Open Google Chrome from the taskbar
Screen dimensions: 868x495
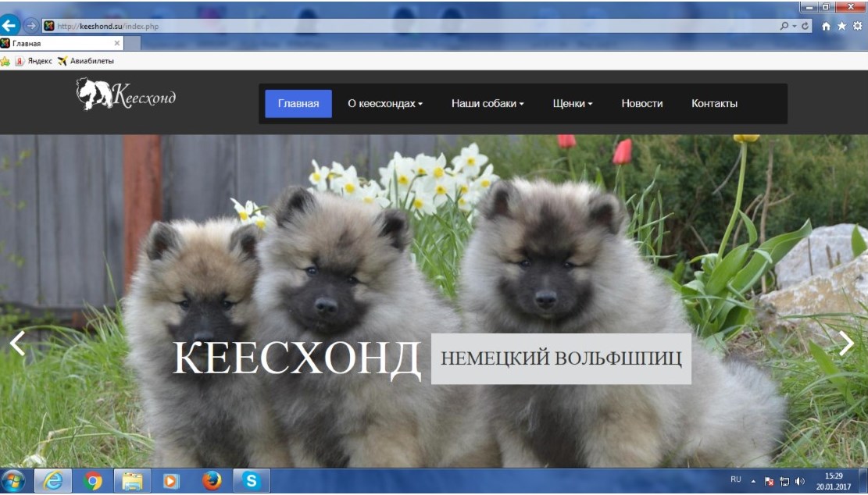pyautogui.click(x=93, y=481)
